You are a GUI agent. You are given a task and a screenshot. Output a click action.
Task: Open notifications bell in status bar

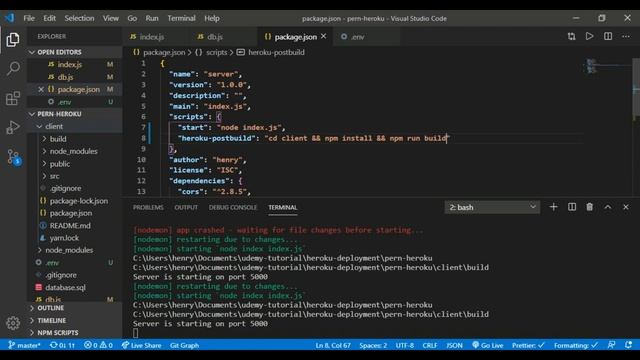[629, 345]
